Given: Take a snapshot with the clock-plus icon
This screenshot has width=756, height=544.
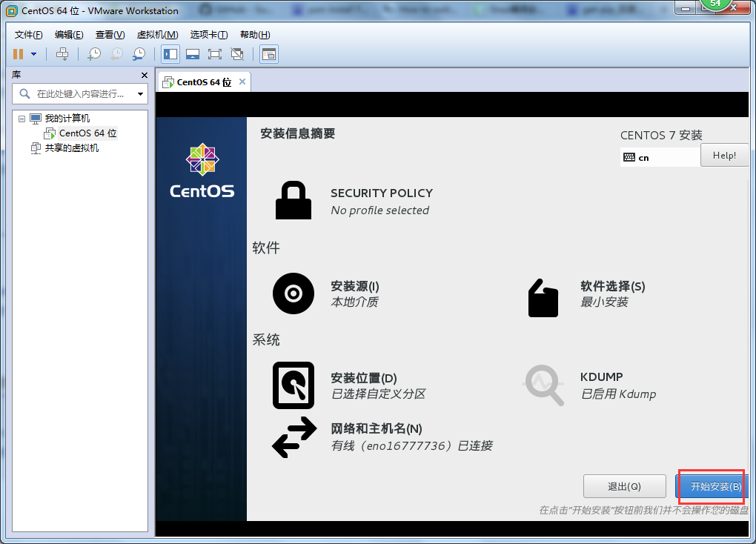Looking at the screenshot, I should pos(93,54).
